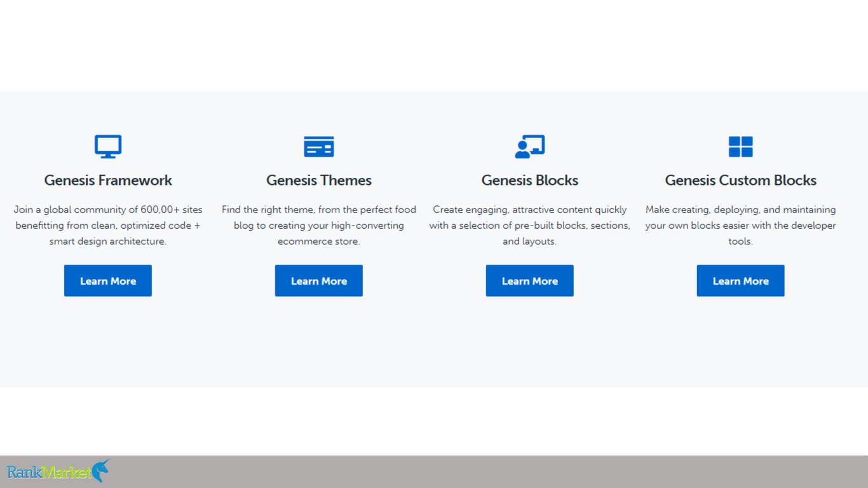Open Learn More under Genesis Framework
Viewport: 868px width, 488px height.
pos(108,281)
